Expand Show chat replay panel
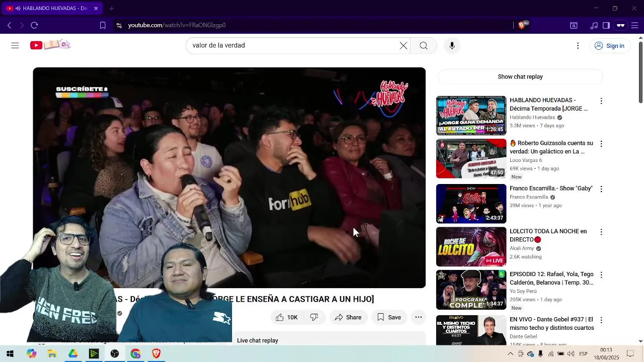The image size is (644, 362). (520, 77)
